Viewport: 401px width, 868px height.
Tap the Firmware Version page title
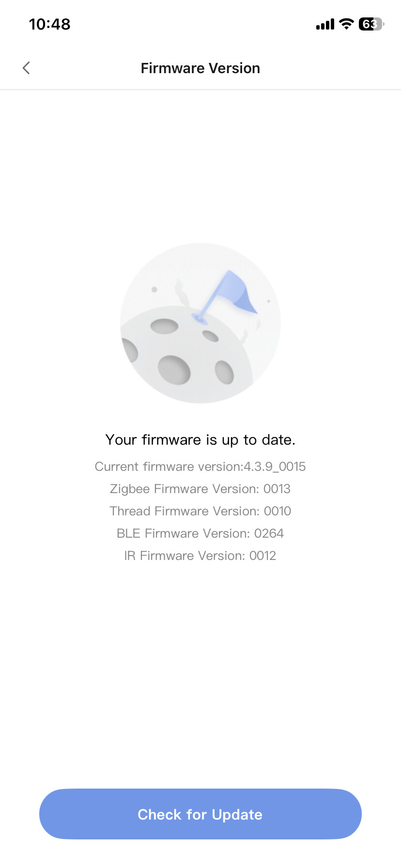coord(200,68)
